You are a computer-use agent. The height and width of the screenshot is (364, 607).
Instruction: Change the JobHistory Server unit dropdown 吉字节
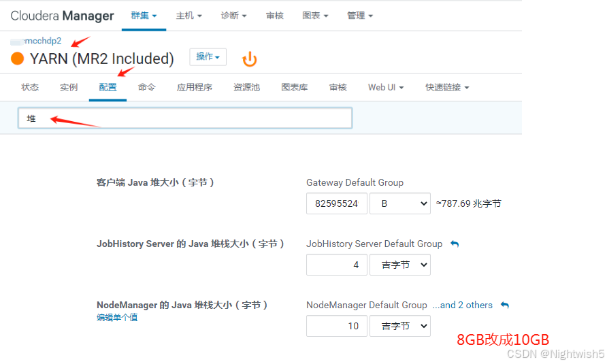pos(400,265)
